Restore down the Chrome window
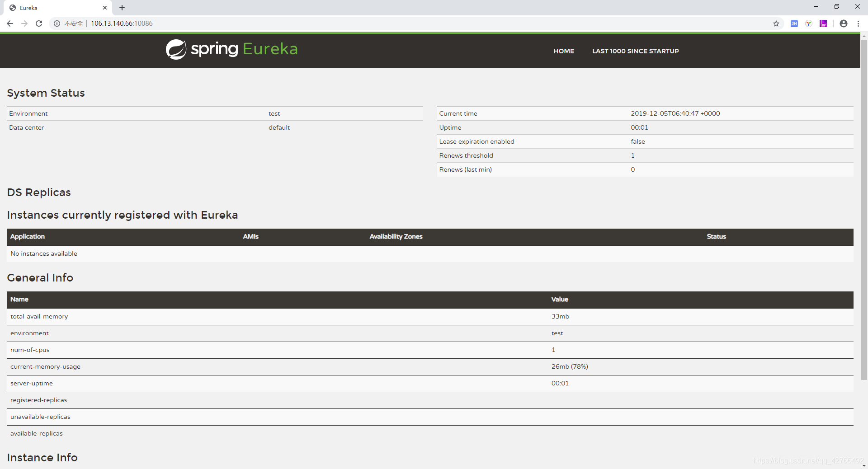Image resolution: width=868 pixels, height=469 pixels. (837, 7)
